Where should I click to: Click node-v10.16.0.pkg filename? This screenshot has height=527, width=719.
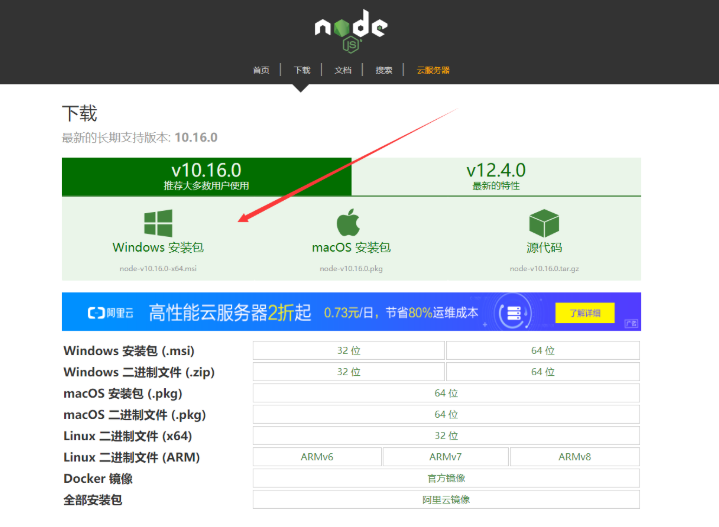[x=351, y=268]
